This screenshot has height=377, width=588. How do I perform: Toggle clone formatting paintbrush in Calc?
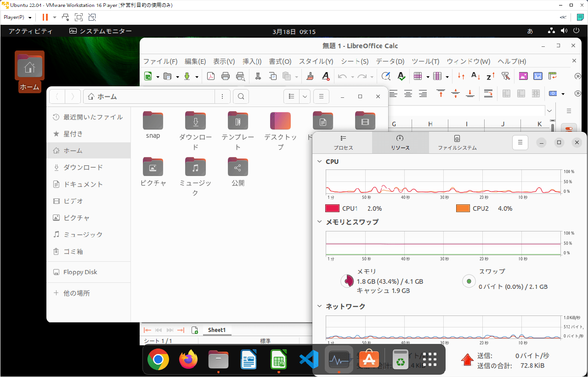(310, 76)
